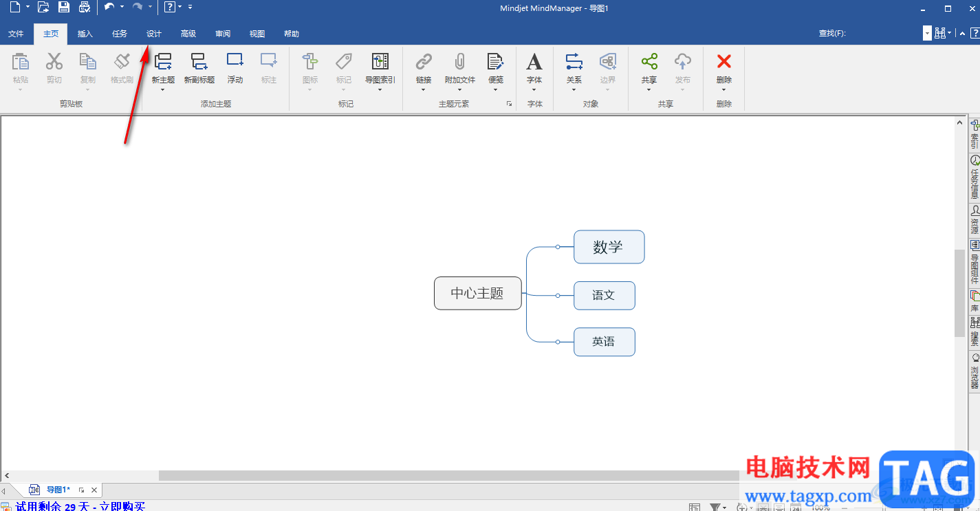The width and height of the screenshot is (980, 511).
Task: Expand the New document dropdown arrow
Action: click(x=28, y=7)
